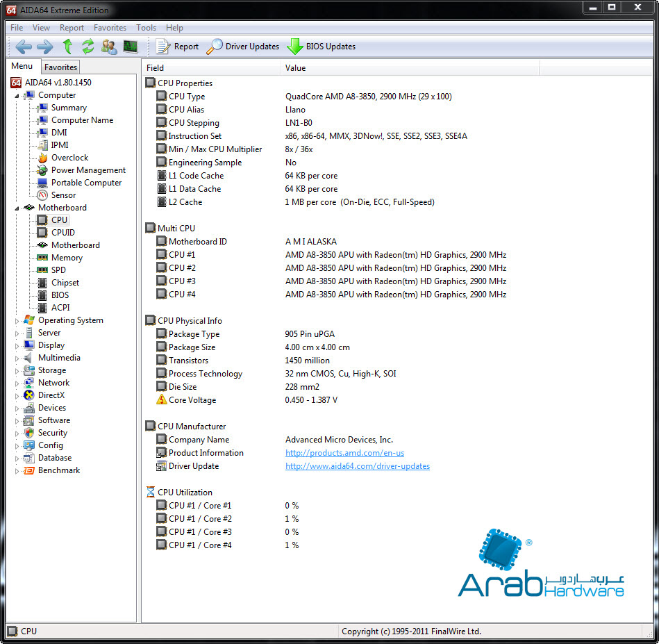Select the Memory module icon
This screenshot has height=644, width=659.
coord(42,258)
